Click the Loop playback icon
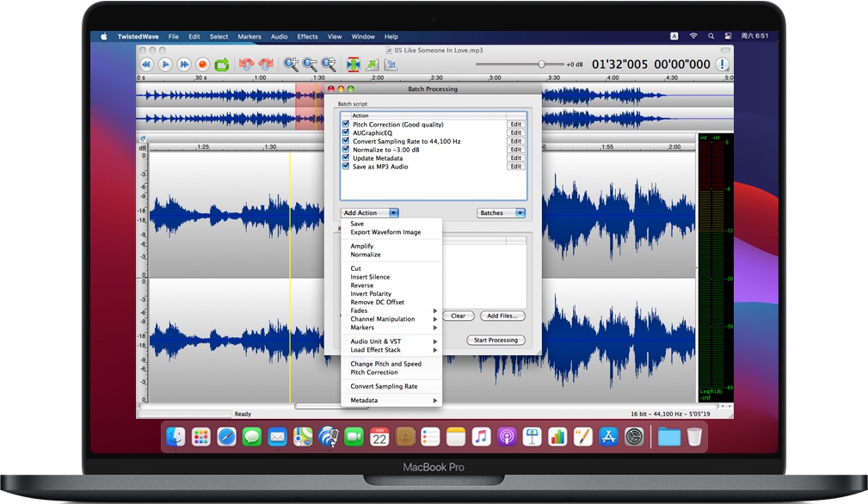 coord(223,64)
